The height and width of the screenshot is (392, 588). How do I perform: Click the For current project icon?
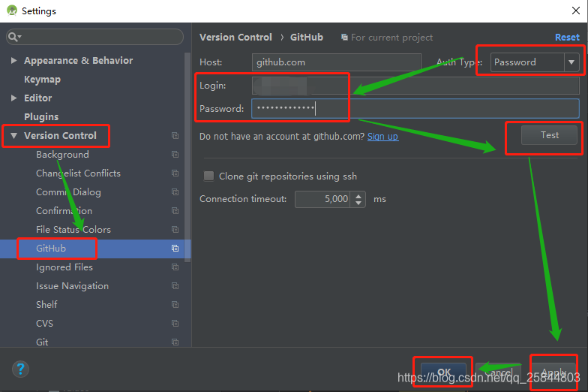(344, 38)
